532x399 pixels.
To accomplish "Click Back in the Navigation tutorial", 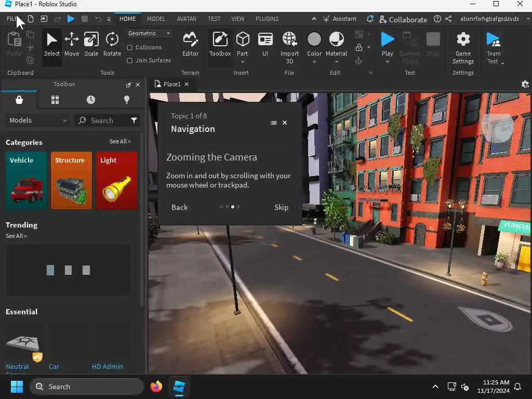I will (179, 207).
